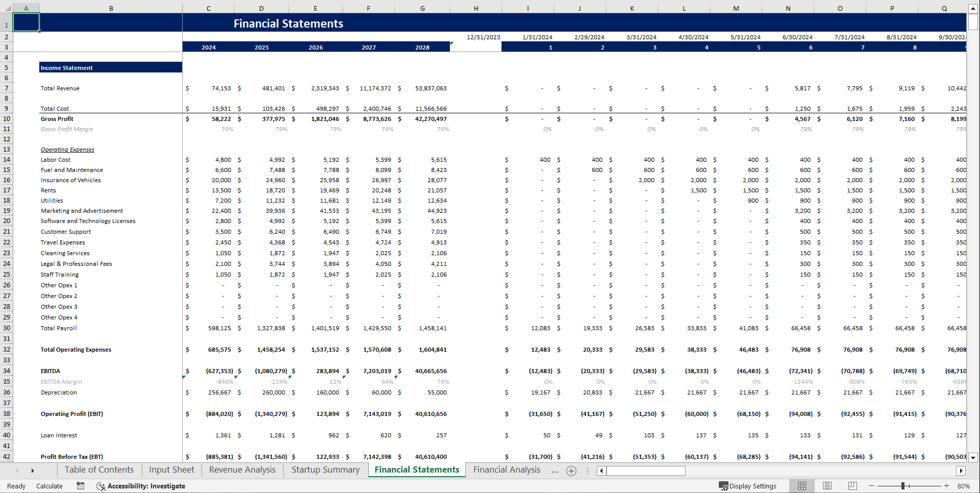The image size is (980, 493).
Task: Switch to Normal view in the status bar
Action: tap(801, 485)
